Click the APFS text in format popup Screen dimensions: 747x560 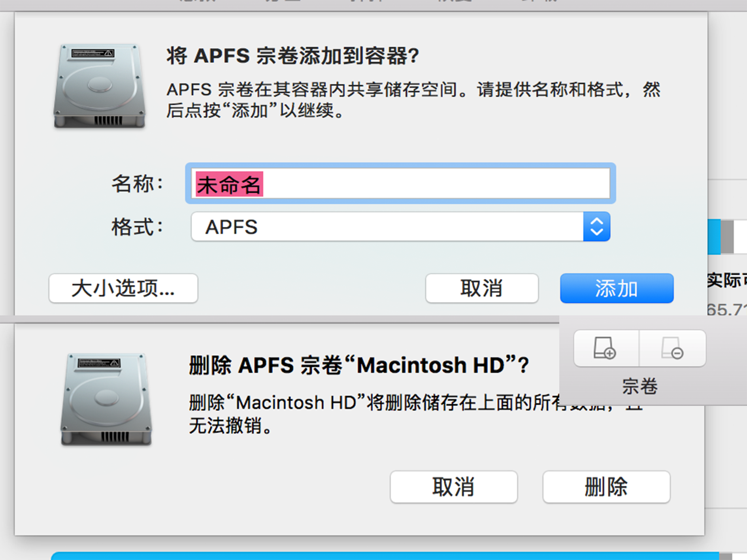tap(232, 227)
